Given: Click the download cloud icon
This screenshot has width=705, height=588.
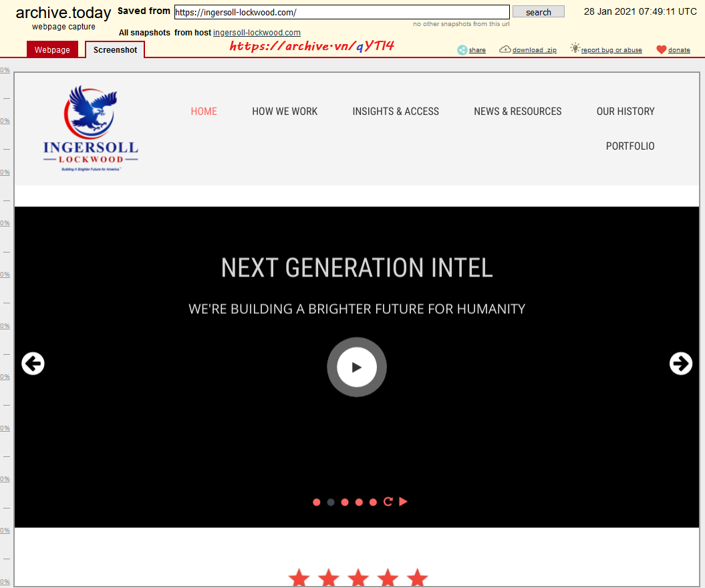Looking at the screenshot, I should point(505,49).
